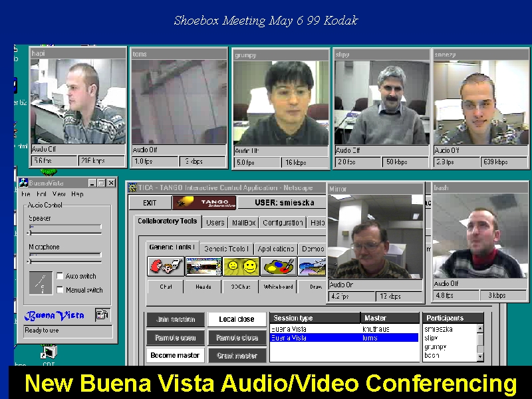Switch to the Configuration tab
Image resolution: width=532 pixels, height=399 pixels.
[x=283, y=223]
